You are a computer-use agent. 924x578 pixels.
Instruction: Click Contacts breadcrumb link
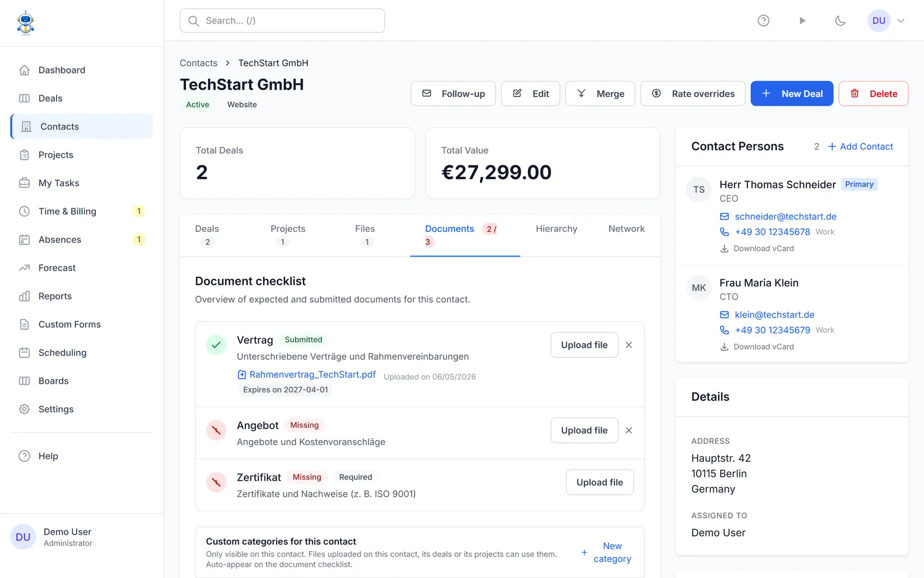click(199, 63)
